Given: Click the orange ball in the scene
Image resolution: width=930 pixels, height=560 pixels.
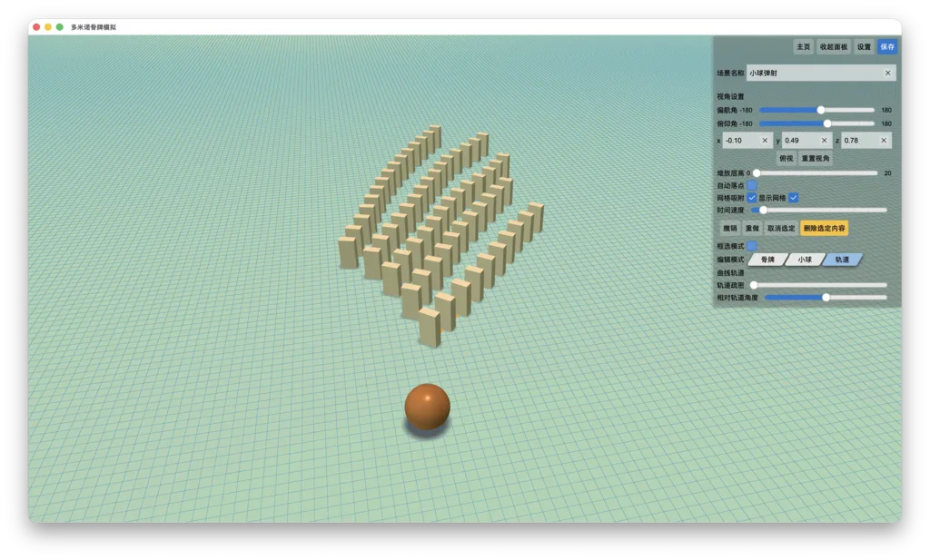Looking at the screenshot, I should pyautogui.click(x=427, y=407).
